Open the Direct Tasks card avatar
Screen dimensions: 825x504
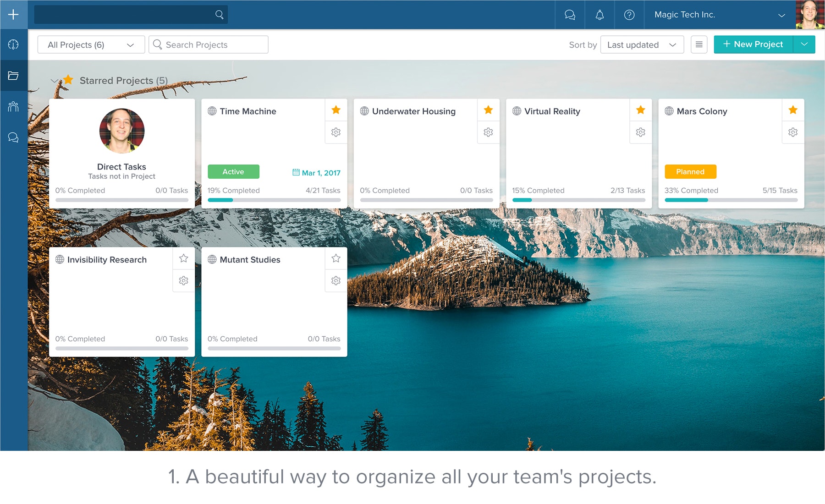tap(122, 131)
